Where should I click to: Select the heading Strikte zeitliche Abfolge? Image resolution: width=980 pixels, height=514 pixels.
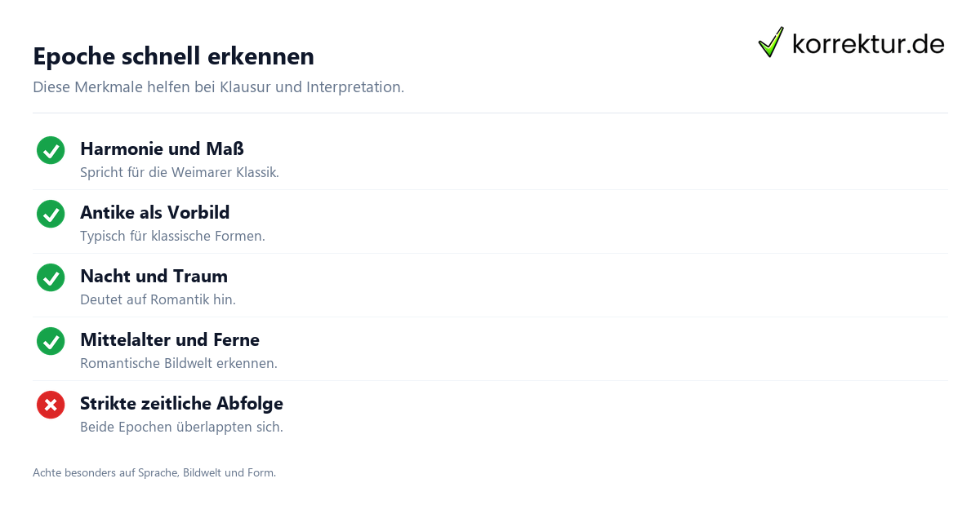pyautogui.click(x=181, y=403)
